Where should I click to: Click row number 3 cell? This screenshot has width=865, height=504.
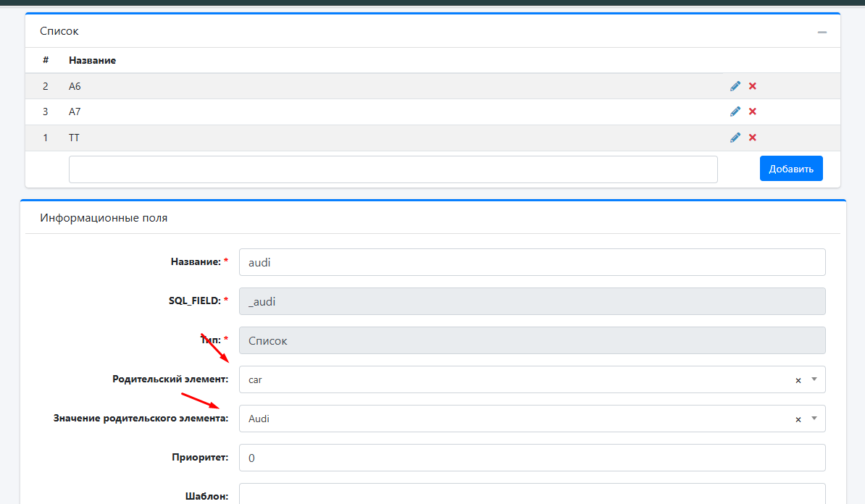point(45,112)
